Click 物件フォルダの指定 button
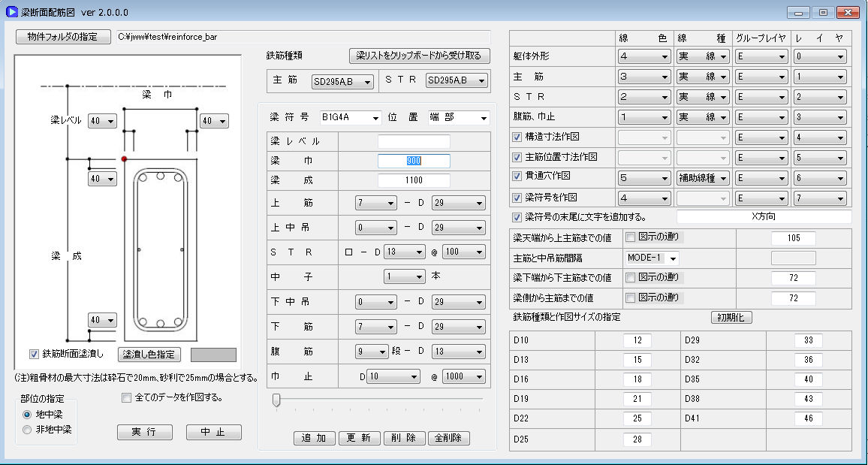 click(62, 37)
